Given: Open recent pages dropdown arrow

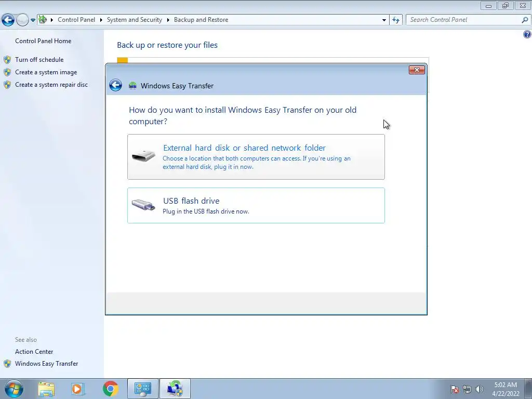Looking at the screenshot, I should click(x=33, y=20).
